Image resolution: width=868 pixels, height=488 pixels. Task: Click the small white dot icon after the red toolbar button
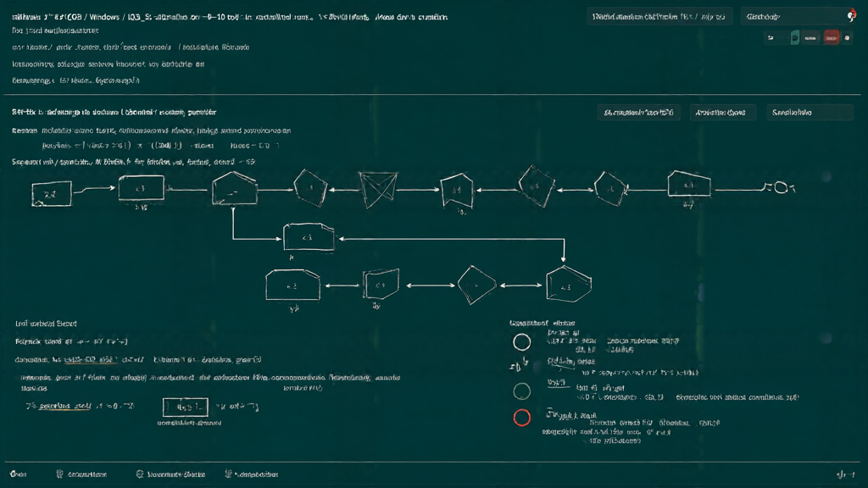[x=847, y=37]
